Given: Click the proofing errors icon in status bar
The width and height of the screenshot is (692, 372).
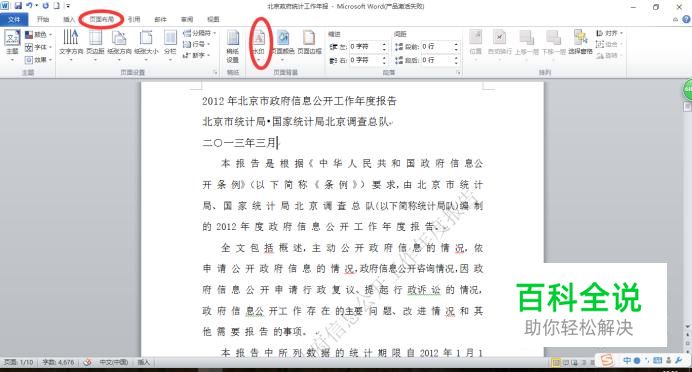Looking at the screenshot, I should tap(87, 362).
